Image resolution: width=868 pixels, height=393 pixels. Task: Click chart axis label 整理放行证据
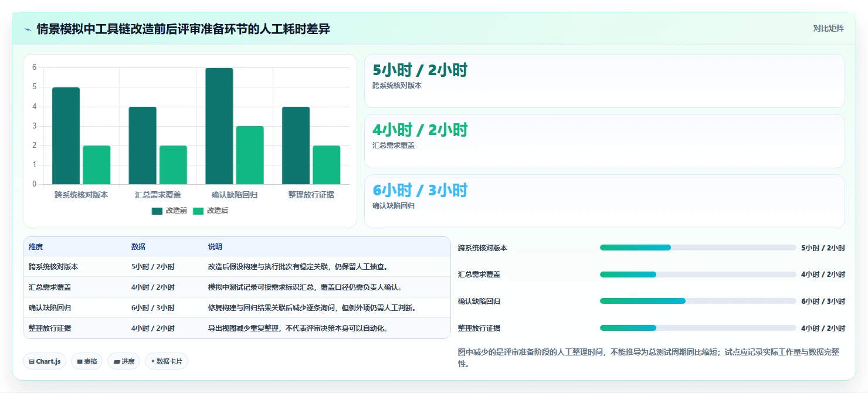click(x=311, y=195)
